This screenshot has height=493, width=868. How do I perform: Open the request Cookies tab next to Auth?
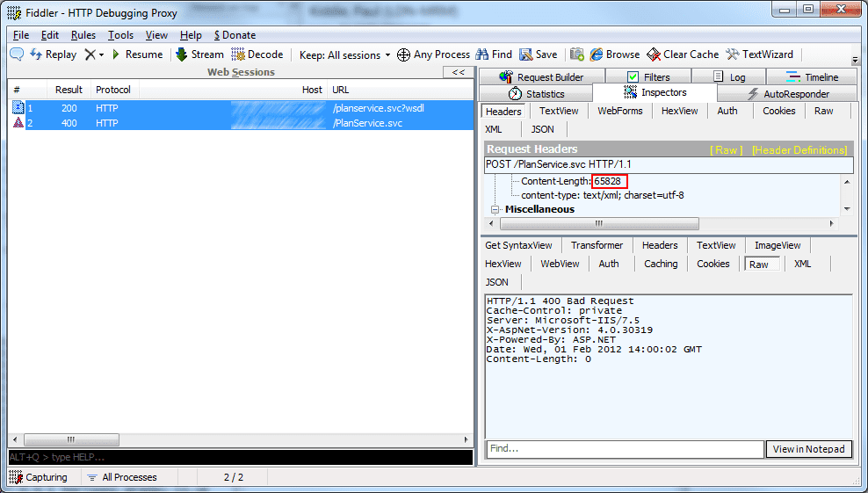coord(779,111)
